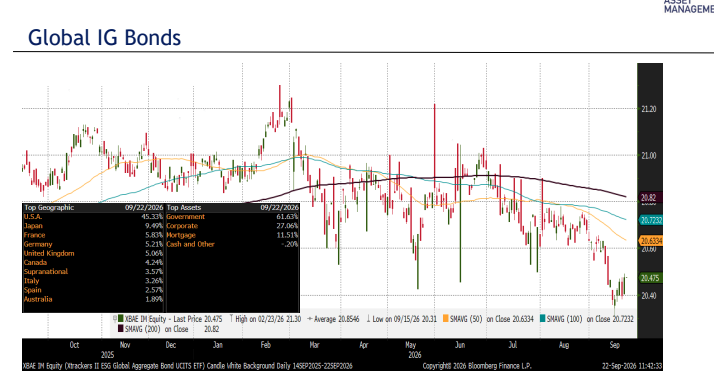
Task: Click the May label on the time axis
Action: [411, 345]
